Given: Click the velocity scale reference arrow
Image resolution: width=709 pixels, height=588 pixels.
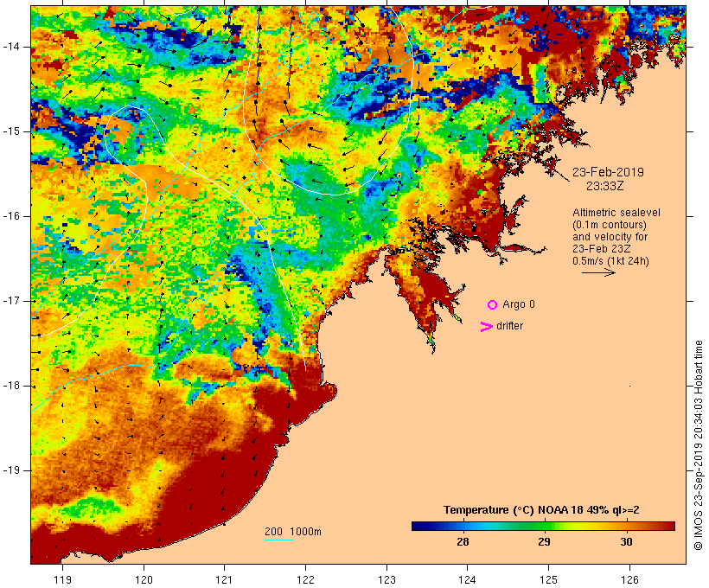Looking at the screenshot, I should coord(598,272).
